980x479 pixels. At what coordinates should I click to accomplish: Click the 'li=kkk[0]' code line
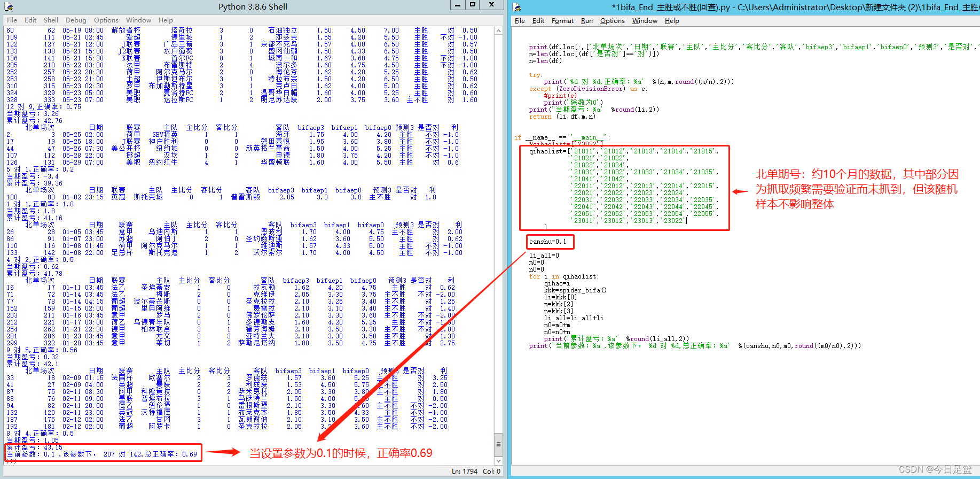[x=560, y=297]
